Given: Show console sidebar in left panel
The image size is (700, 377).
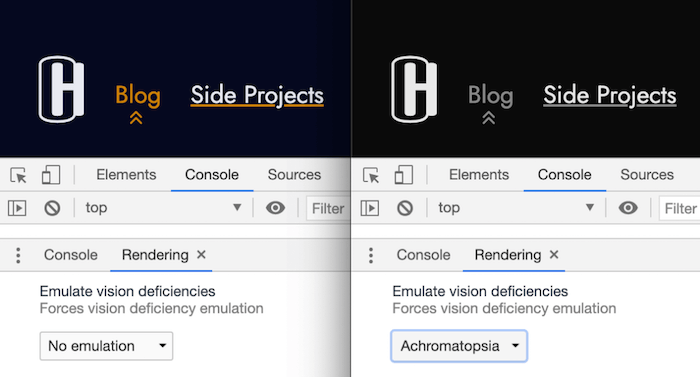Looking at the screenshot, I should coord(17,208).
